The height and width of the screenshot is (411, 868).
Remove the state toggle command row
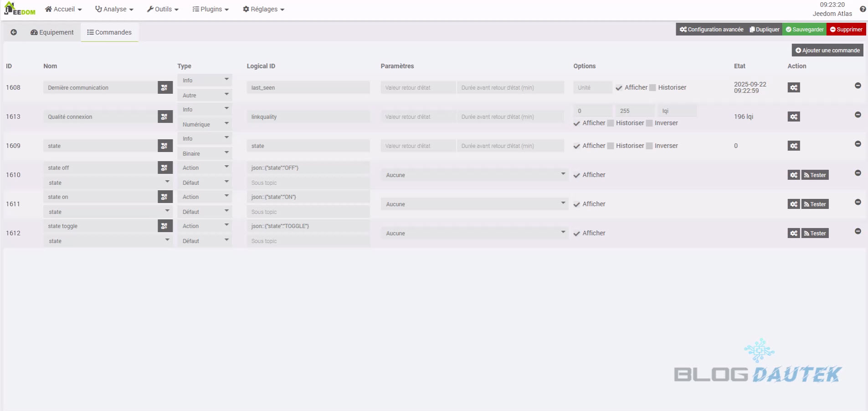pyautogui.click(x=858, y=231)
